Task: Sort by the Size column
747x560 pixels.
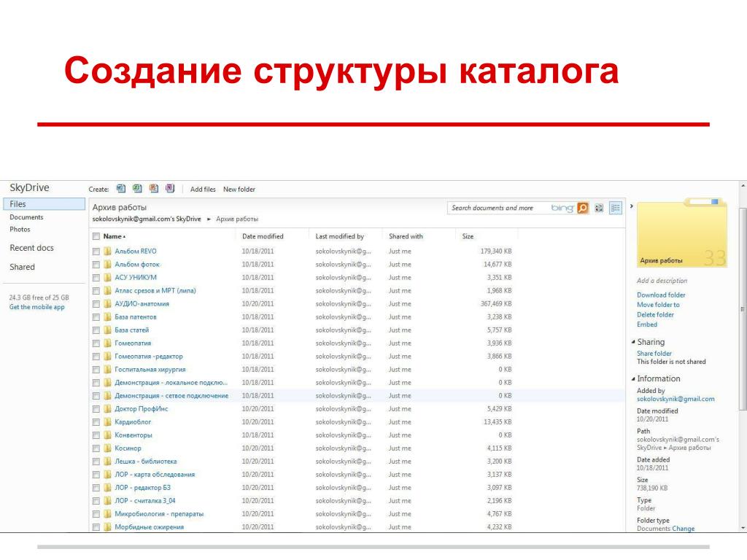Action: (468, 236)
